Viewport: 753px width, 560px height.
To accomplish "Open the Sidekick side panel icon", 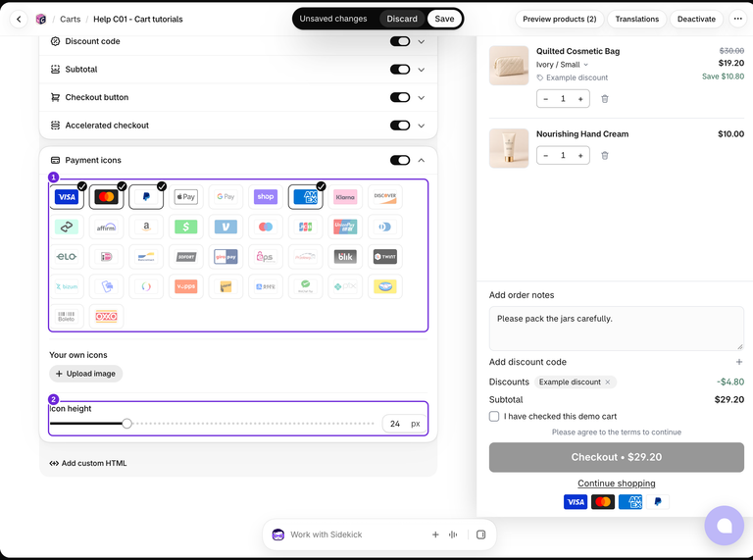I will [x=480, y=535].
